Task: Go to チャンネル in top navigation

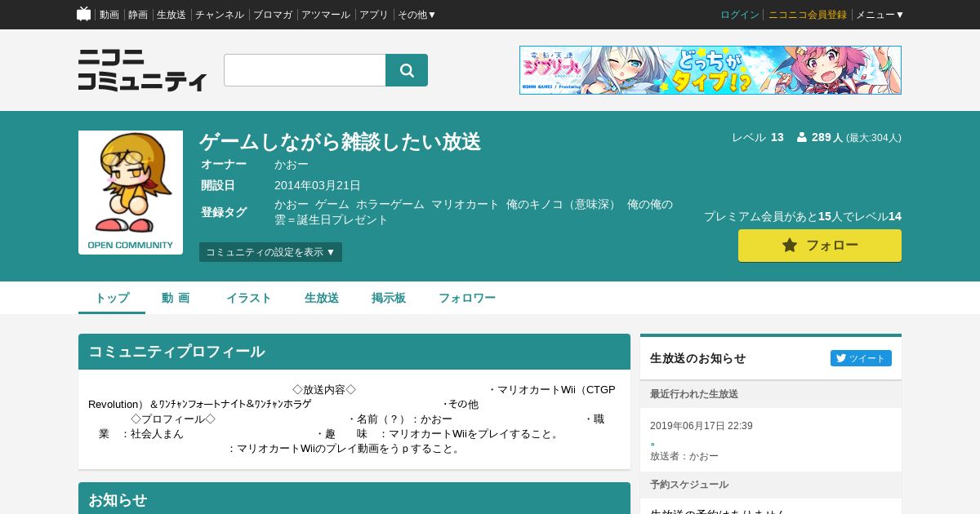Action: point(220,15)
